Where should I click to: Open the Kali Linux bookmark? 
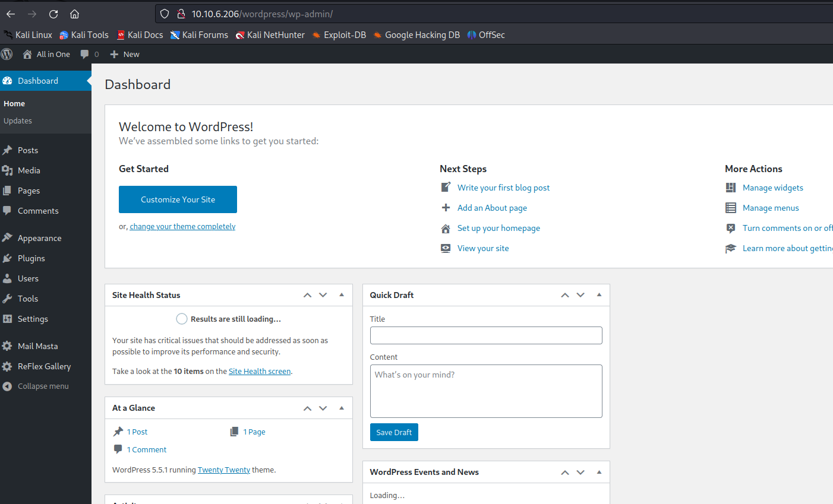(x=28, y=35)
